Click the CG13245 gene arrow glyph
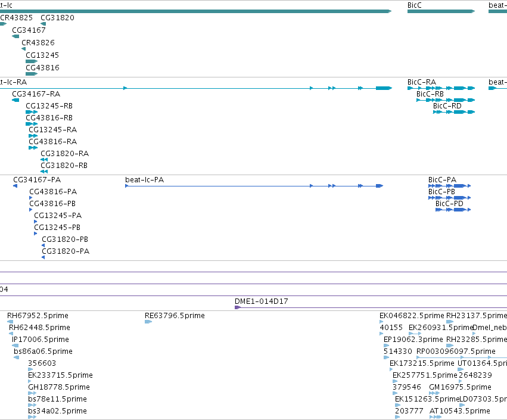The image size is (507, 420). tap(32, 61)
